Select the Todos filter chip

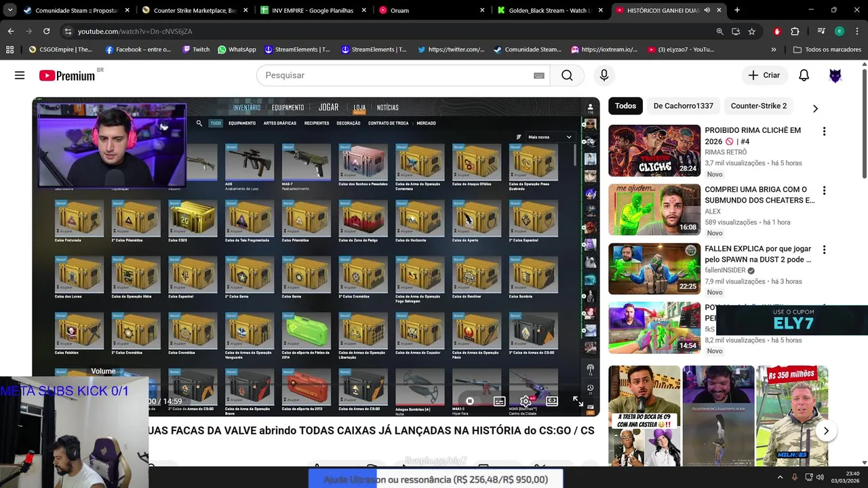(x=625, y=106)
